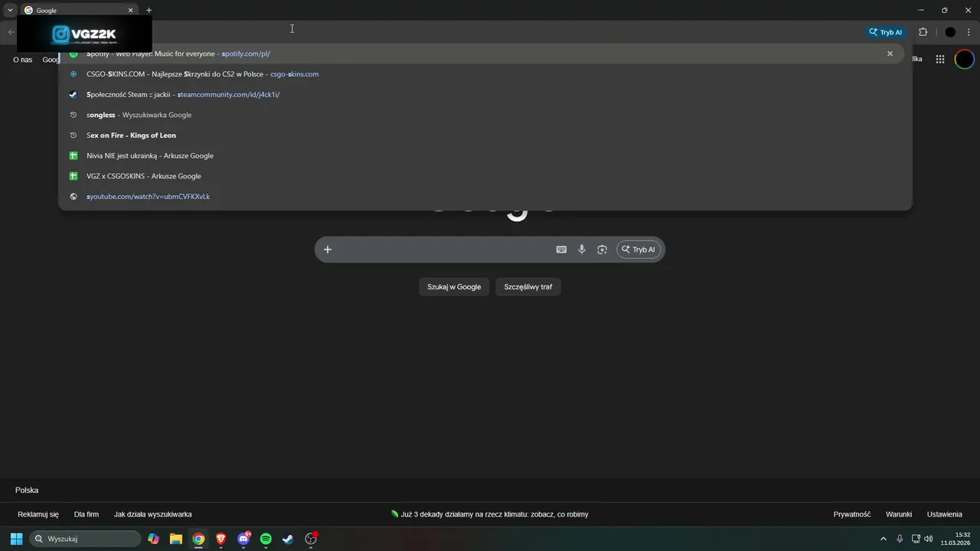Open Google apps grid icon
980x551 pixels.
point(940,59)
